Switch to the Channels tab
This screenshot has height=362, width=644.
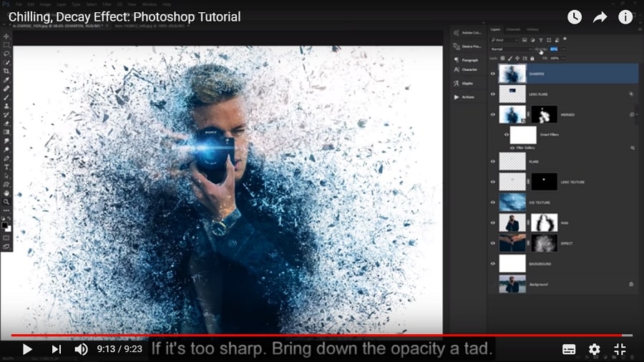coord(513,29)
